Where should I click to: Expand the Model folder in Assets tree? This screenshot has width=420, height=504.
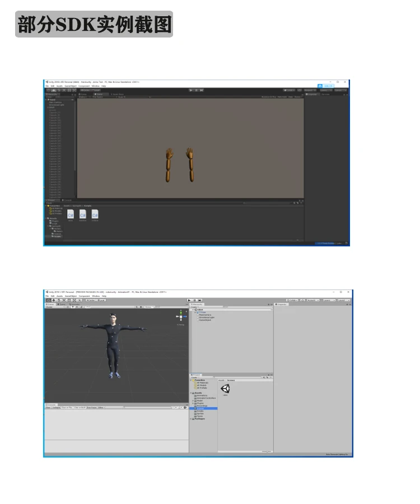click(193, 400)
